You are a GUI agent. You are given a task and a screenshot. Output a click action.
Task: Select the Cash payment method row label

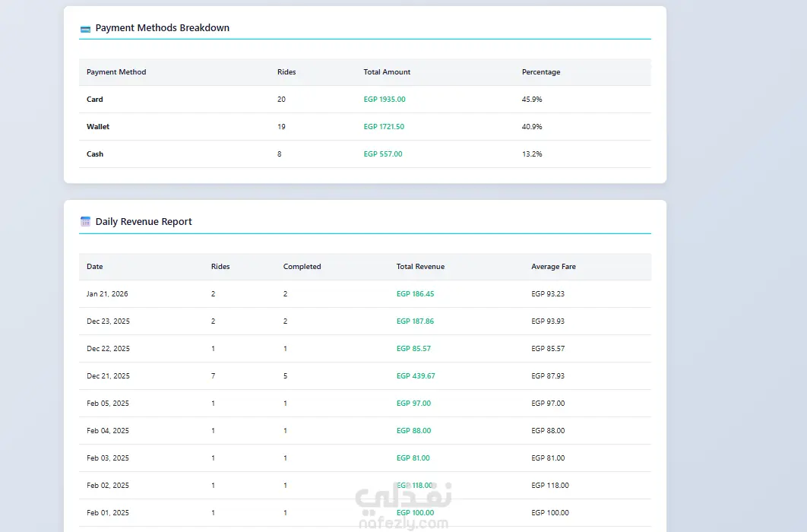tap(95, 154)
